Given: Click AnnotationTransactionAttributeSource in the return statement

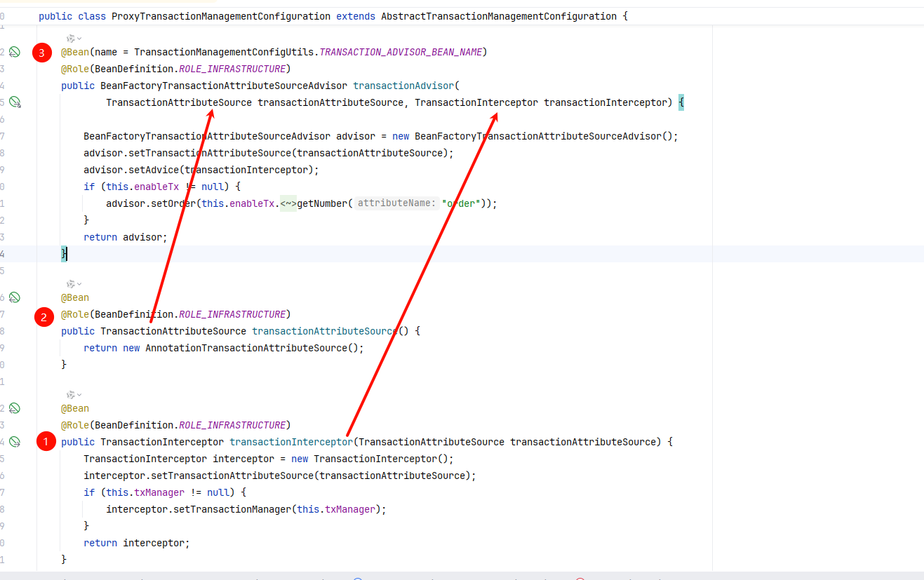Looking at the screenshot, I should click(x=243, y=348).
